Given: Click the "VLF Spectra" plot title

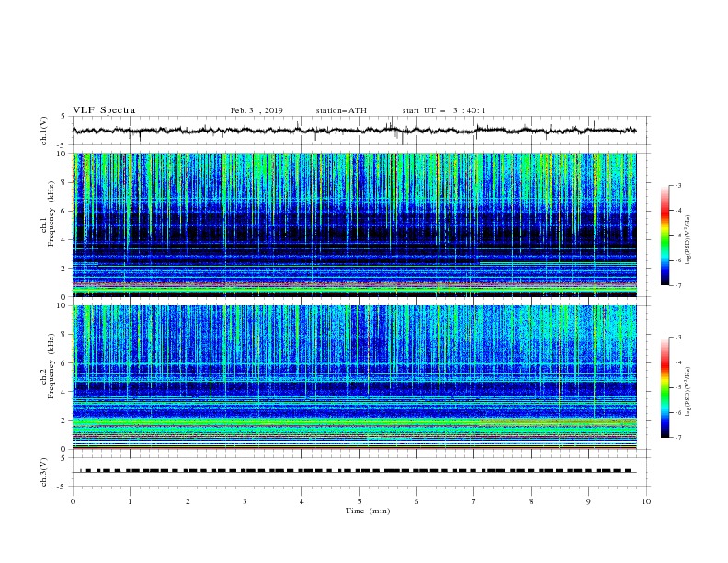Looking at the screenshot, I should click(x=104, y=110).
